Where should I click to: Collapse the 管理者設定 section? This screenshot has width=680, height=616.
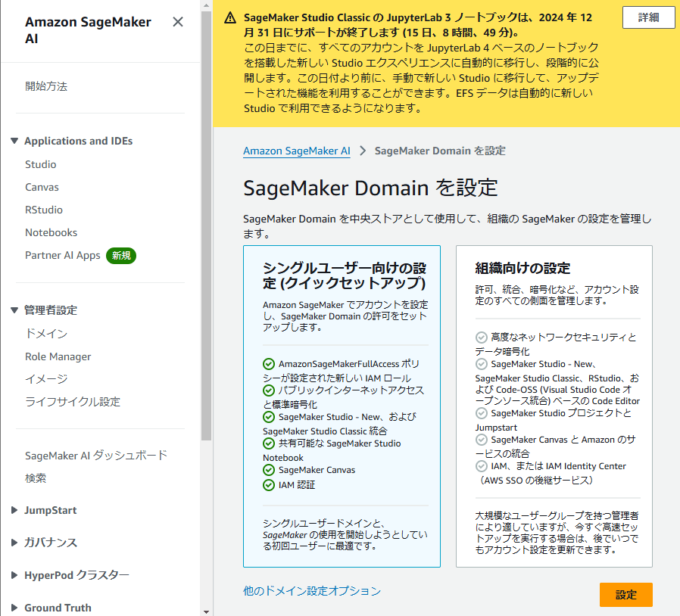click(x=14, y=310)
